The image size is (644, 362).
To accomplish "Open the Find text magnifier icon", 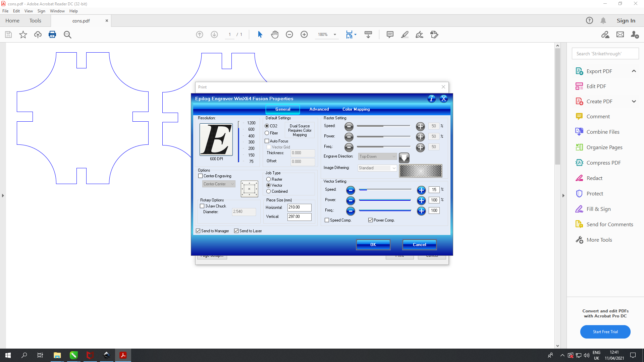I will 67,35.
